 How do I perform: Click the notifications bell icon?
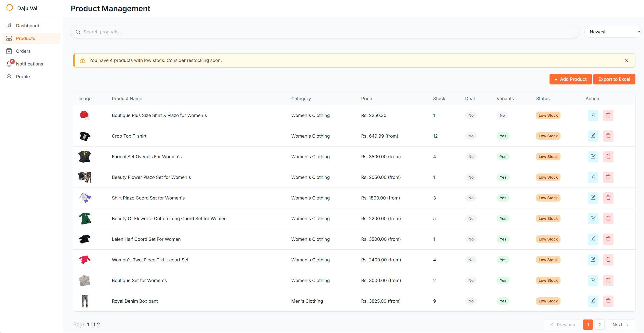click(9, 64)
